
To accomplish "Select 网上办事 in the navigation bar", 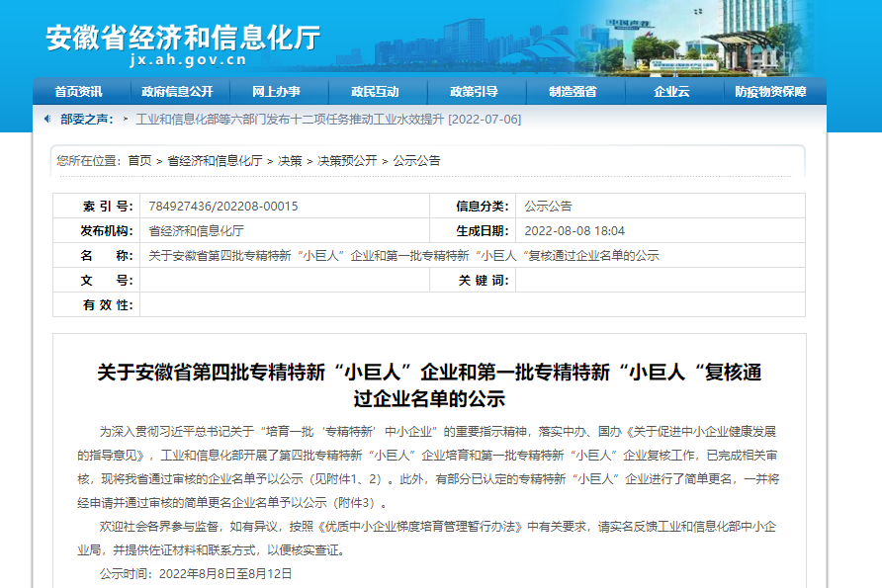I will pyautogui.click(x=276, y=92).
